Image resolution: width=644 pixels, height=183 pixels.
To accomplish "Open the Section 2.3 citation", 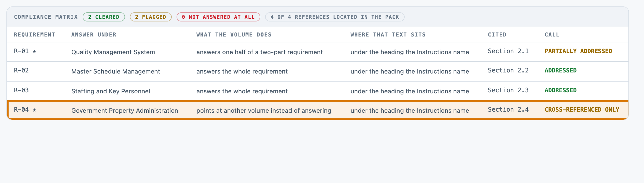I will coord(508,90).
